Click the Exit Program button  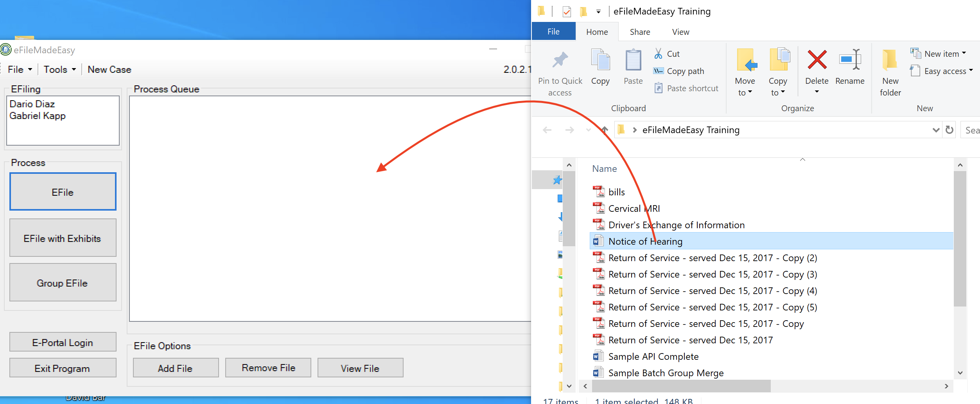[x=63, y=368]
